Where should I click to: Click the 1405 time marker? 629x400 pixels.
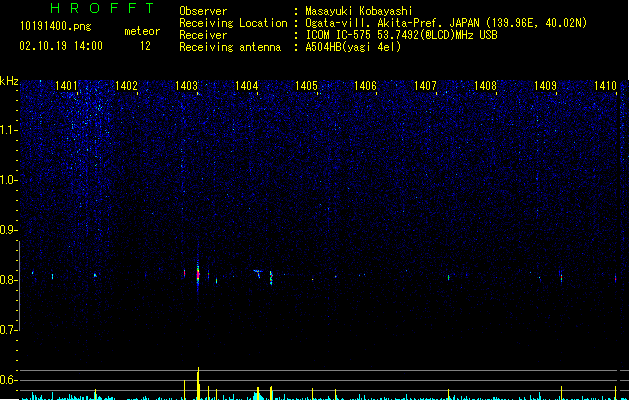point(306,85)
